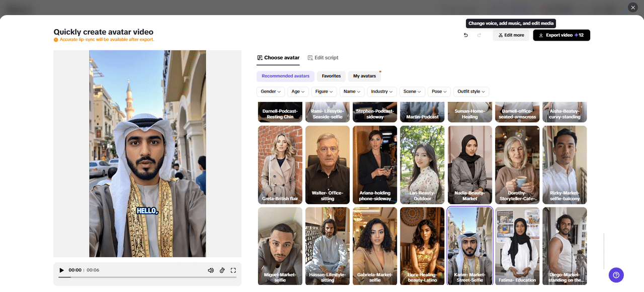Click the large video preview image
This screenshot has width=644, height=292.
click(147, 154)
